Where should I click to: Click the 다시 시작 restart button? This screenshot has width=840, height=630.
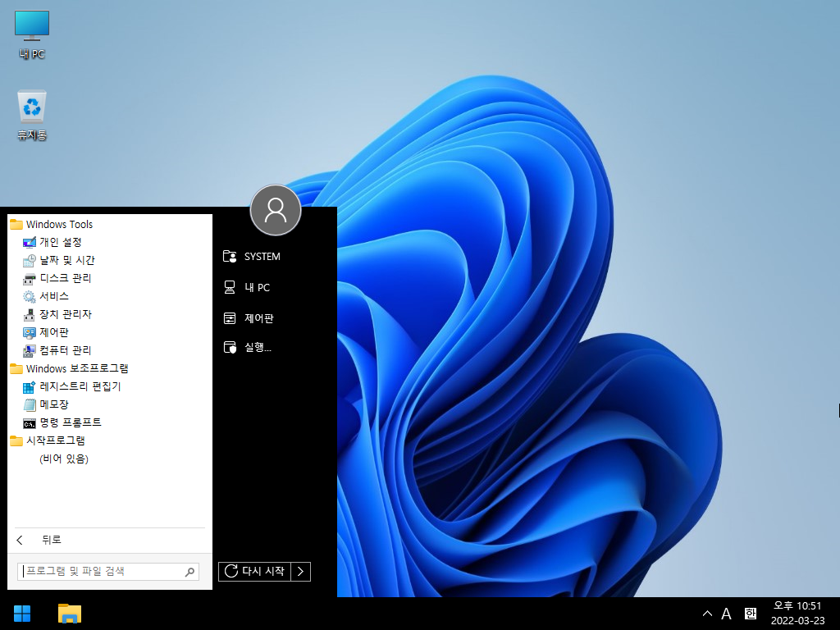point(254,571)
